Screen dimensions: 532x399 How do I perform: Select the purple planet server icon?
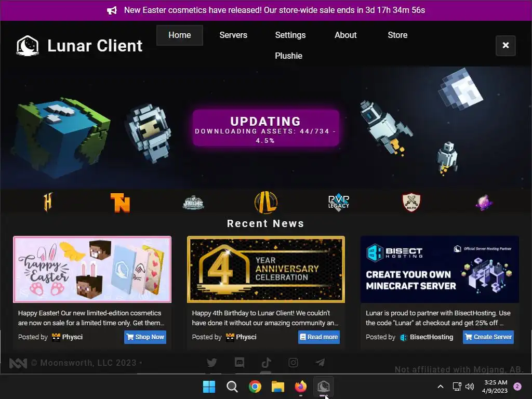pos(484,203)
